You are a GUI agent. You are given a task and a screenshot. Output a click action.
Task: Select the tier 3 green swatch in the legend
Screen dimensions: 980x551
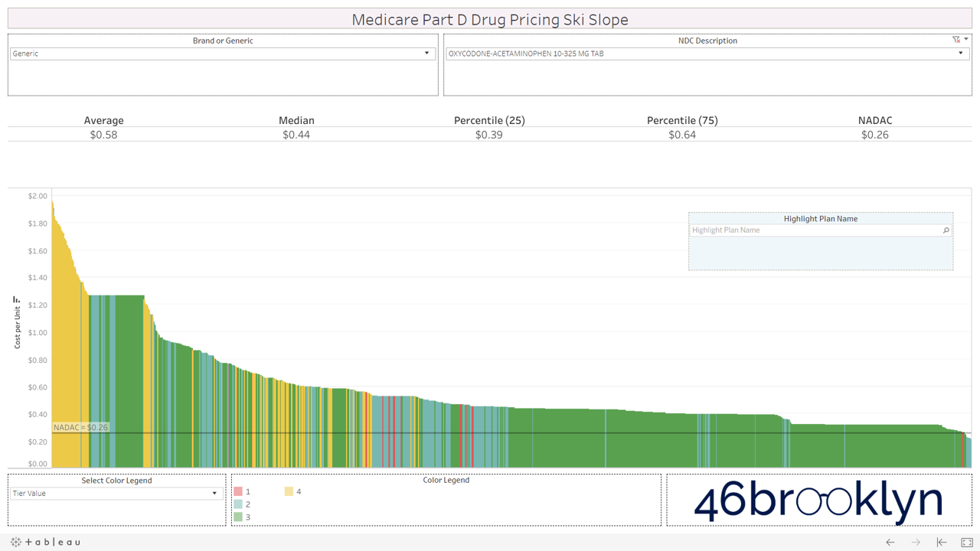pyautogui.click(x=238, y=517)
